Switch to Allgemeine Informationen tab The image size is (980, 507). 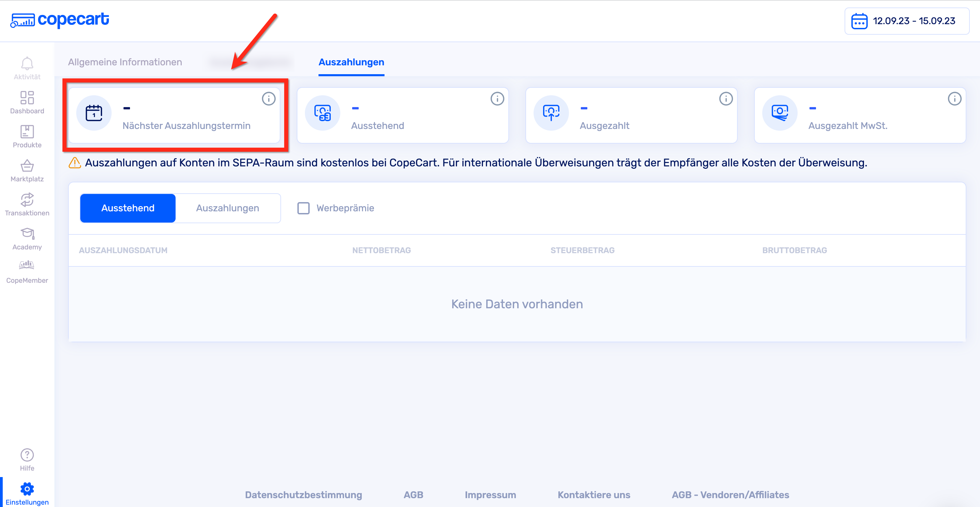[125, 62]
